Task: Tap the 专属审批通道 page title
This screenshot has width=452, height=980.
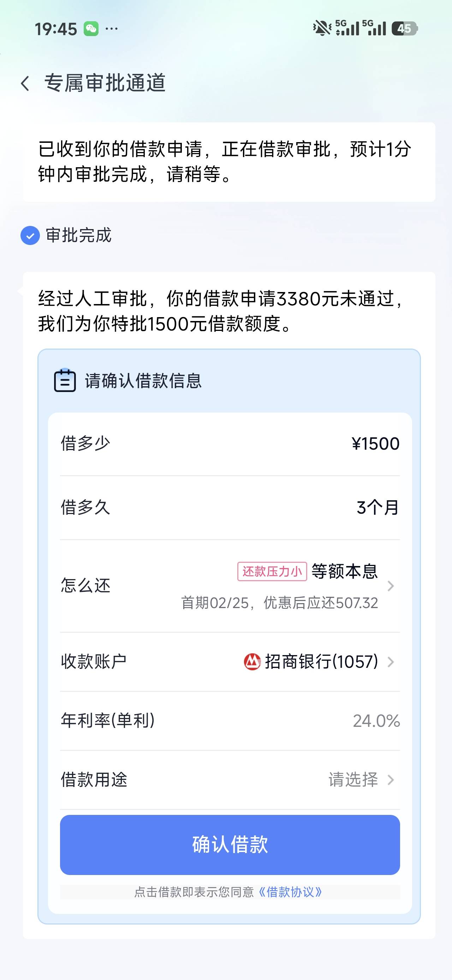Action: click(x=105, y=83)
